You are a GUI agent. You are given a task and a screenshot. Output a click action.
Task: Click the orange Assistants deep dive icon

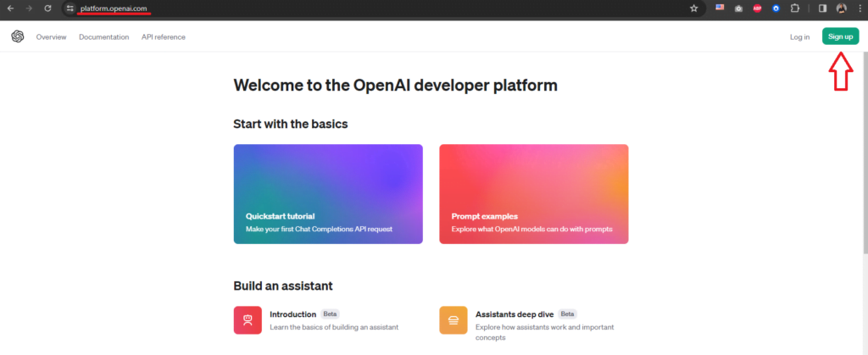pos(453,320)
